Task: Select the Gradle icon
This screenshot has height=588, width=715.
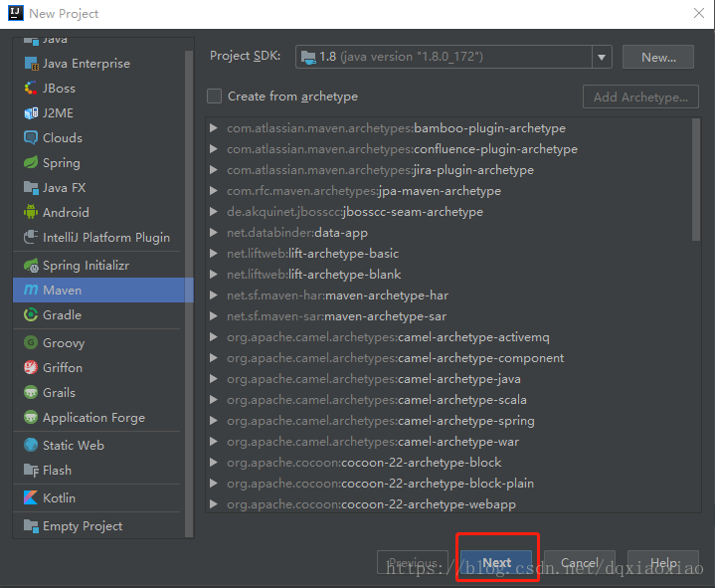Action: point(31,314)
